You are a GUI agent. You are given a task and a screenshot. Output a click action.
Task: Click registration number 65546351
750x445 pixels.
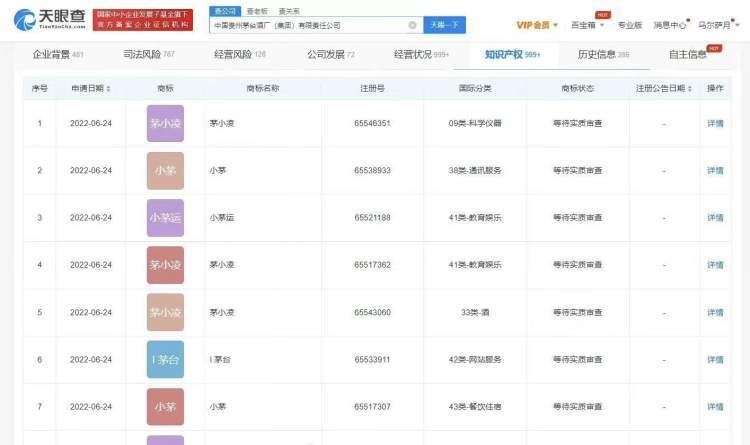click(372, 123)
